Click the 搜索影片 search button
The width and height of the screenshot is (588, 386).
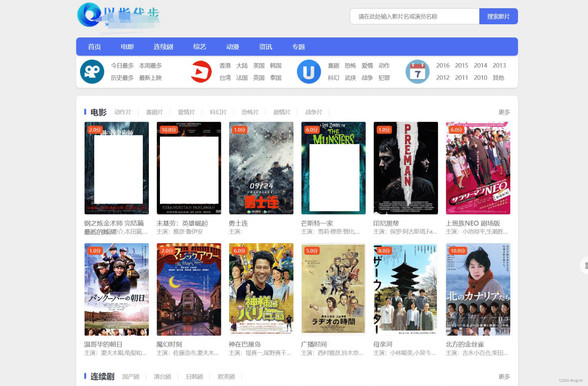pos(498,16)
